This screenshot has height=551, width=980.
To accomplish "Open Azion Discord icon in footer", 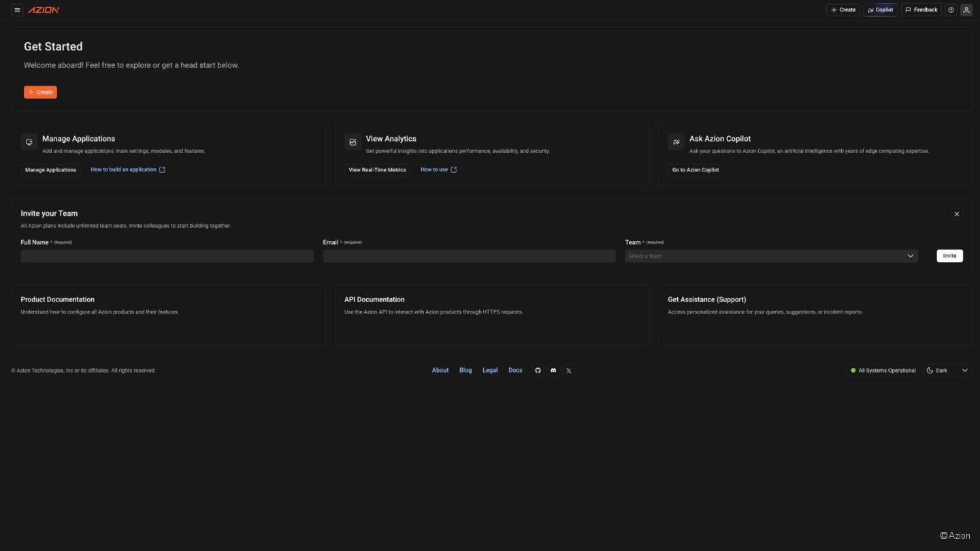I will pos(553,371).
